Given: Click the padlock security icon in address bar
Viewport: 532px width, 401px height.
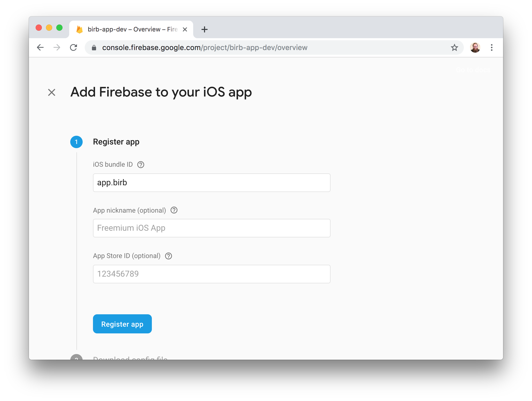Looking at the screenshot, I should 94,47.
